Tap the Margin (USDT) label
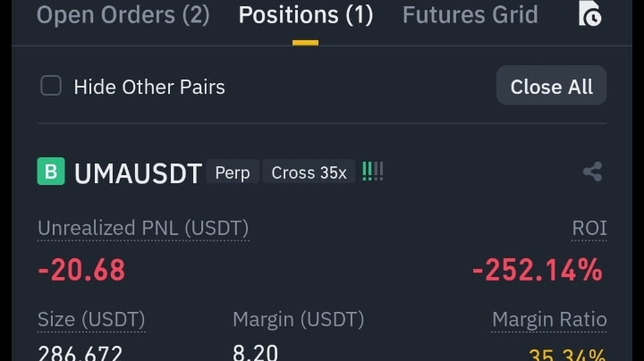This screenshot has width=644, height=361. 298,320
